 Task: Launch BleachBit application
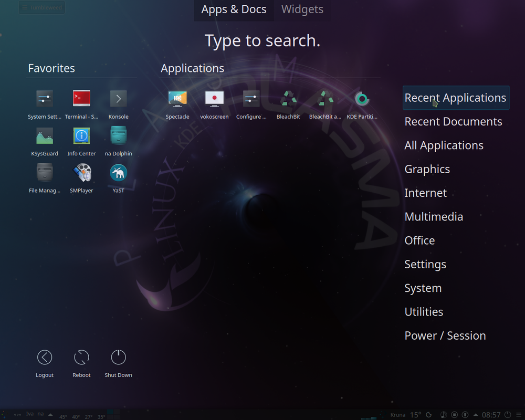click(288, 99)
